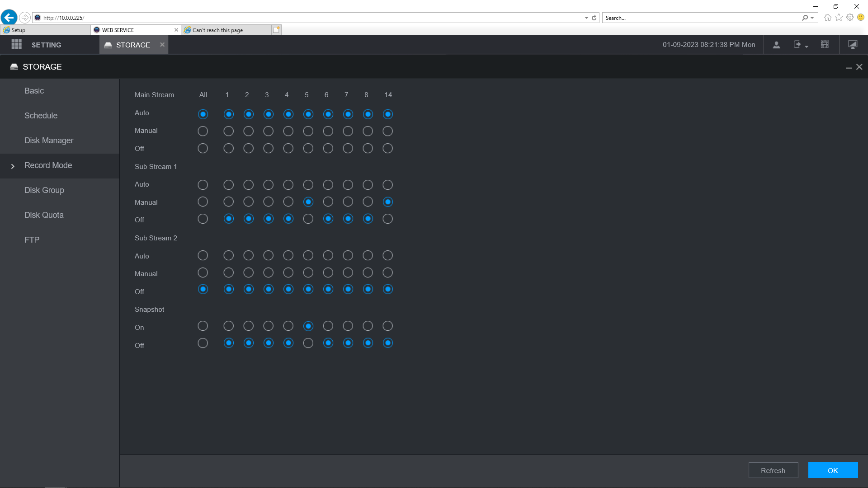Close the STORAGE tab with its X

[162, 44]
